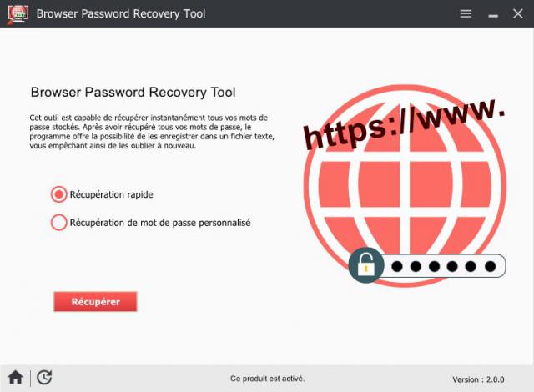The width and height of the screenshot is (534, 392).
Task: Click the personnalisé radio label text
Action: 160,223
